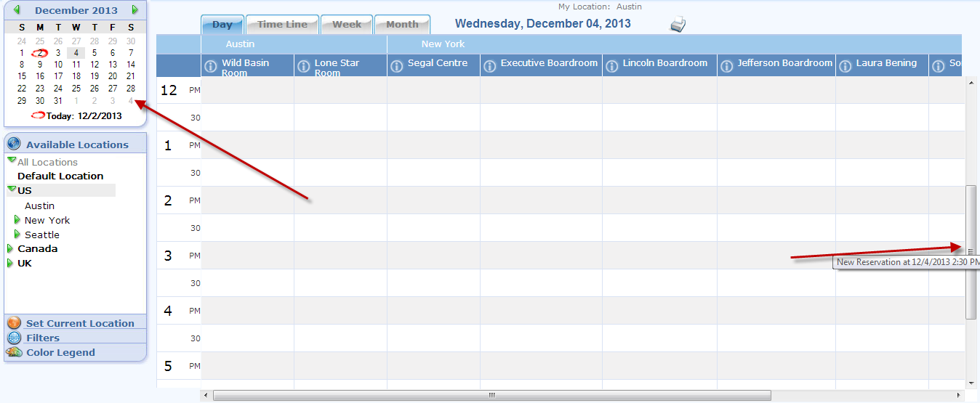Expand the New York location node
Image resolution: width=980 pixels, height=403 pixels.
tap(17, 220)
